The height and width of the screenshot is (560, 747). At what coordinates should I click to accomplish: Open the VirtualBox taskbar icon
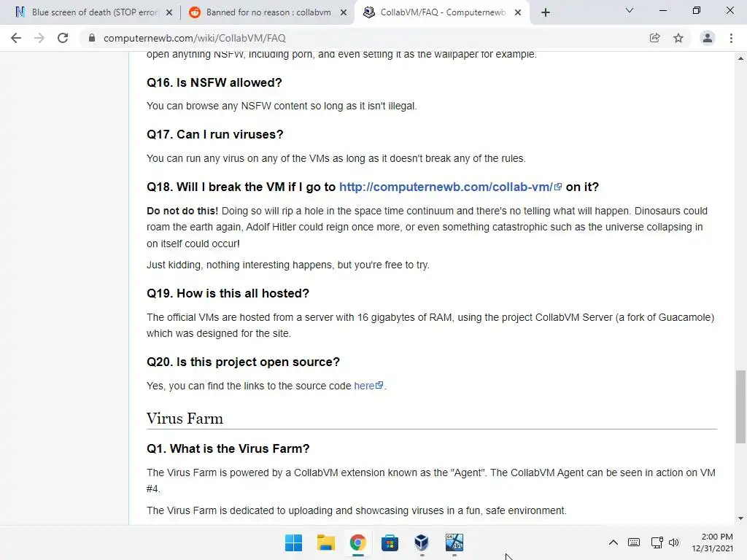click(x=422, y=542)
